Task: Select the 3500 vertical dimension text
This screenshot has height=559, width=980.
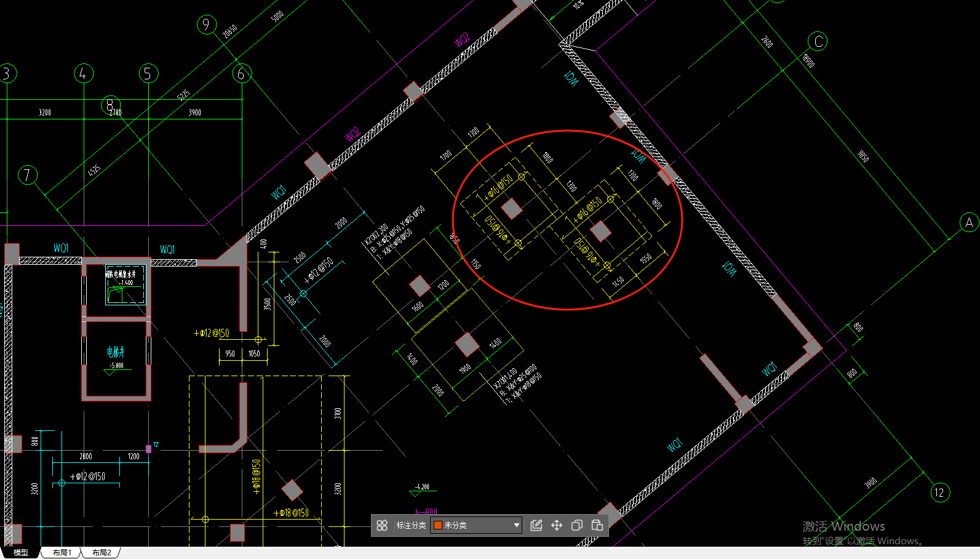Action: [267, 304]
